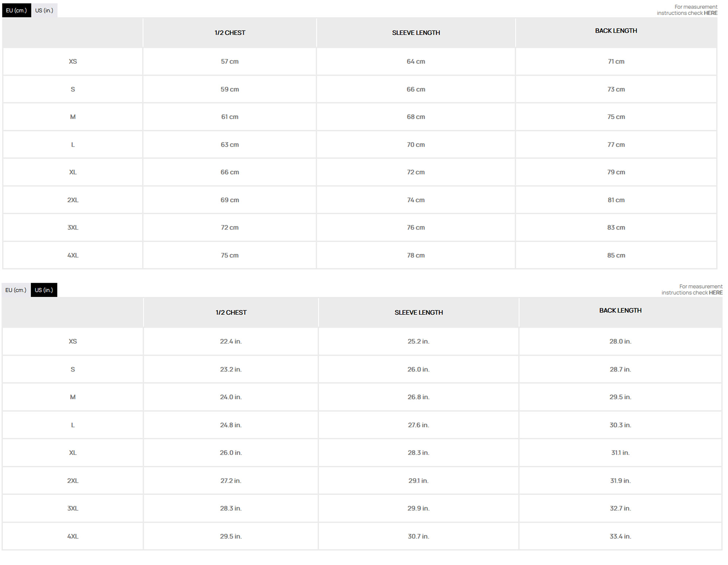This screenshot has height=565, width=728.
Task: Select the EU (cm.) tab above the centimeter table
Action: [16, 11]
